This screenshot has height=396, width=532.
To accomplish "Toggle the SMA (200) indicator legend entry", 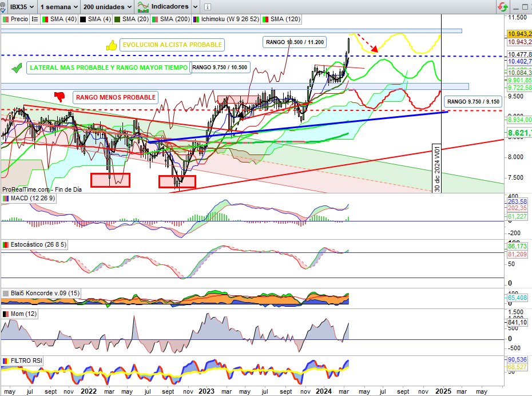I will (x=173, y=19).
